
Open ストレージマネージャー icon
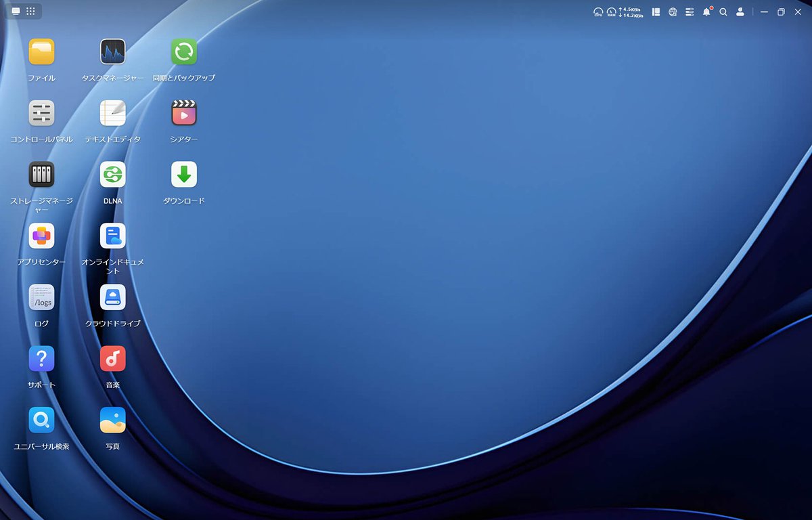(41, 175)
